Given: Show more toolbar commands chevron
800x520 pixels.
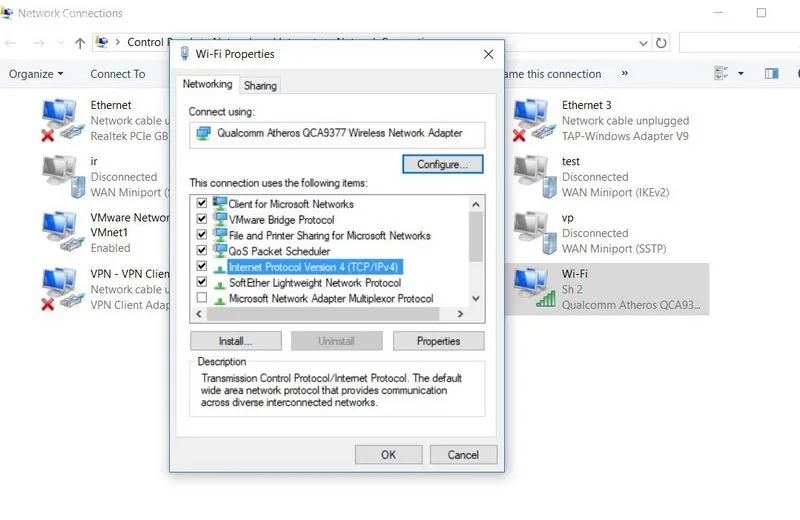Looking at the screenshot, I should pyautogui.click(x=624, y=73).
